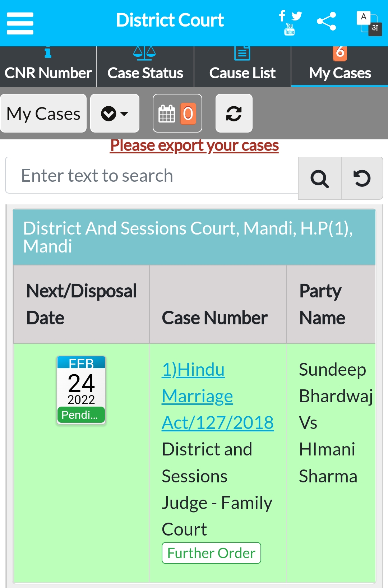Viewport: 388px width, 588px height.
Task: Reset search with the undo arrow icon
Action: (362, 178)
